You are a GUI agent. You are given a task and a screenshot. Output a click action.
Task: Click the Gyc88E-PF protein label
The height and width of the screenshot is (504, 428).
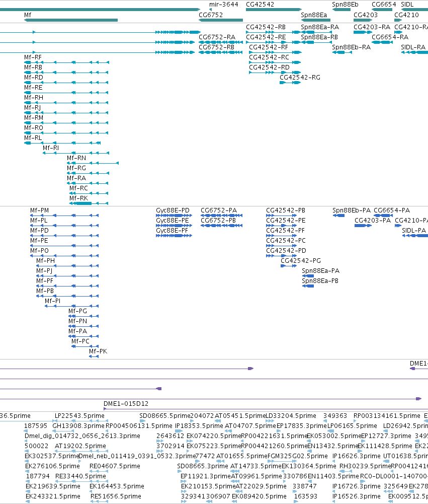pyautogui.click(x=172, y=230)
